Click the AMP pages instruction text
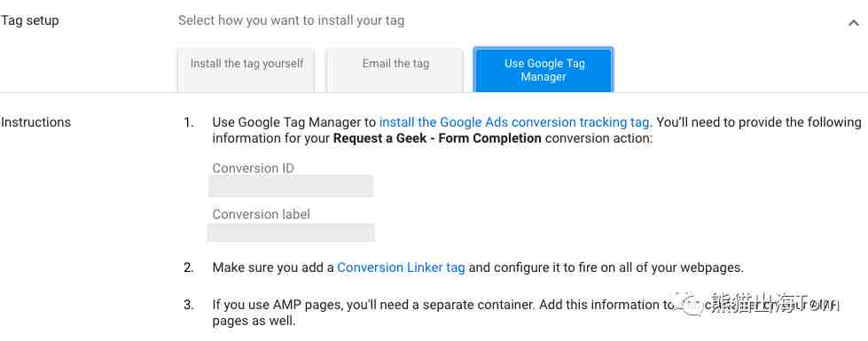Image resolution: width=868 pixels, height=341 pixels. pyautogui.click(x=442, y=313)
